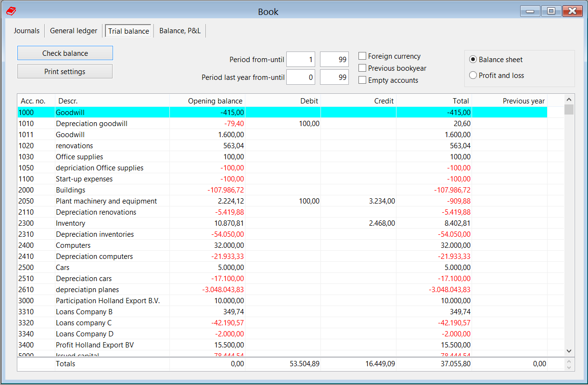Viewport: 588px width, 385px height.
Task: Click the -909,88 total amount
Action: tap(459, 201)
